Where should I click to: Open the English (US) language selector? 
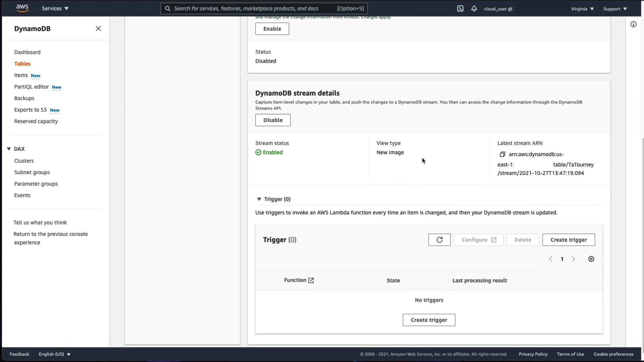click(x=54, y=354)
